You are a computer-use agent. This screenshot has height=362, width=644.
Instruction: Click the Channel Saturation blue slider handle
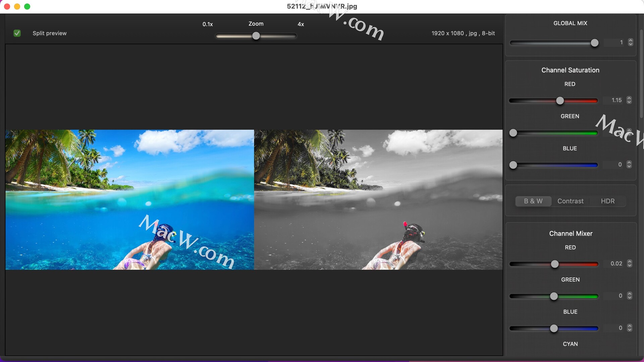tap(513, 165)
